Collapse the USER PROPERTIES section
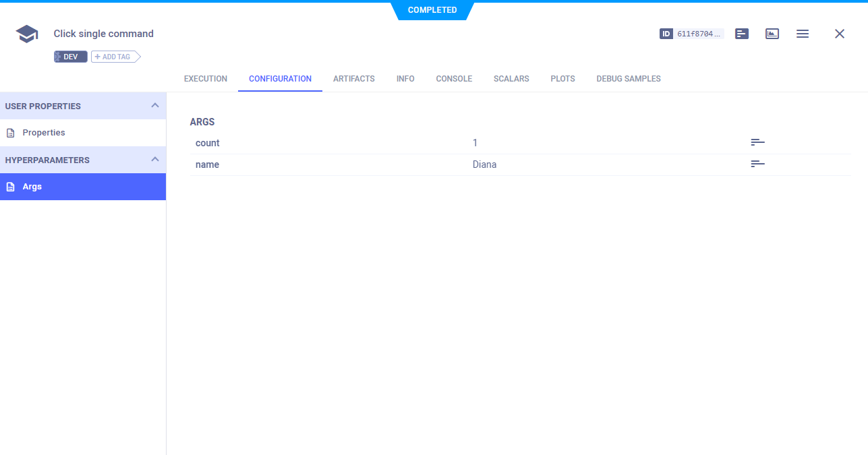The width and height of the screenshot is (868, 455). [156, 106]
